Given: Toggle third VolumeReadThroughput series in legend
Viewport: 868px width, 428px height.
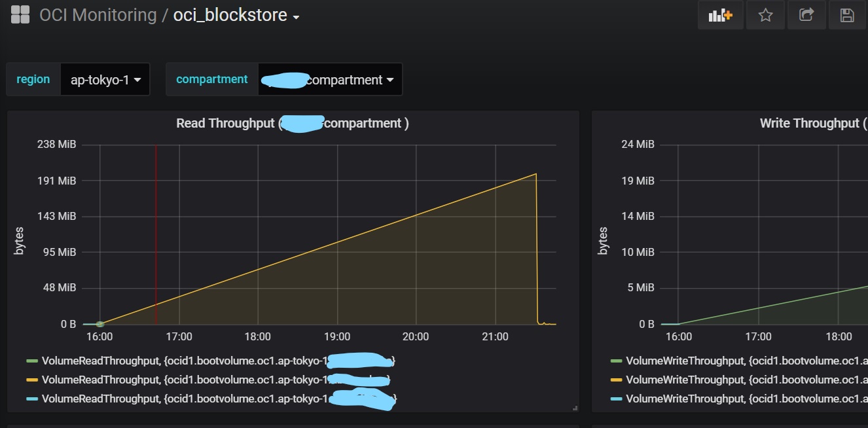Looking at the screenshot, I should coord(219,399).
